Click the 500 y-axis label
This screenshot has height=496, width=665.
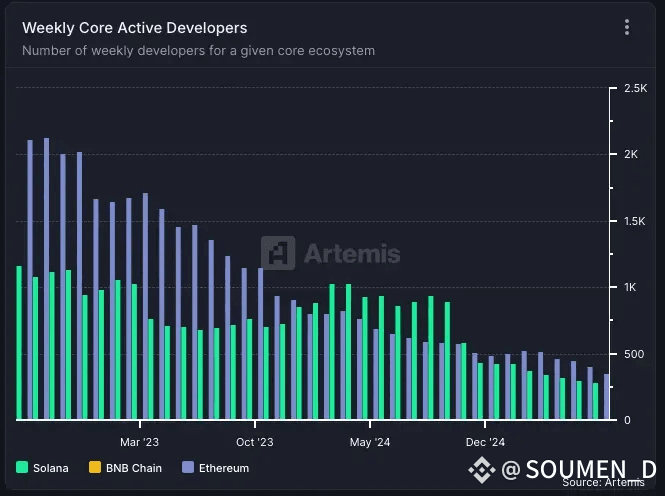tap(634, 354)
